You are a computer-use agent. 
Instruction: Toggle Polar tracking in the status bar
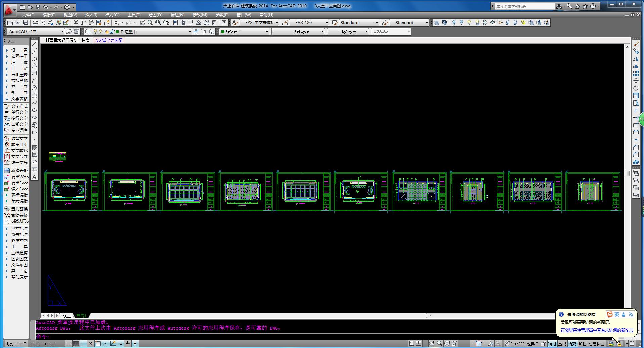(x=91, y=344)
